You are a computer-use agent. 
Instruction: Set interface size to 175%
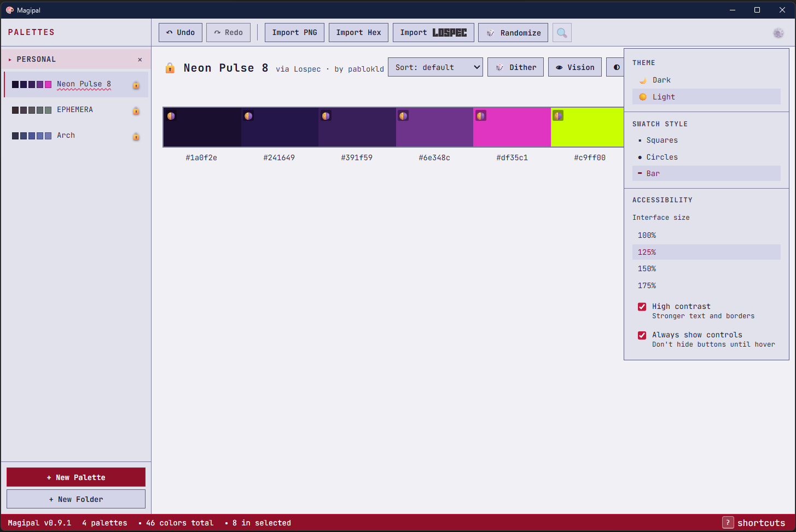pos(706,285)
